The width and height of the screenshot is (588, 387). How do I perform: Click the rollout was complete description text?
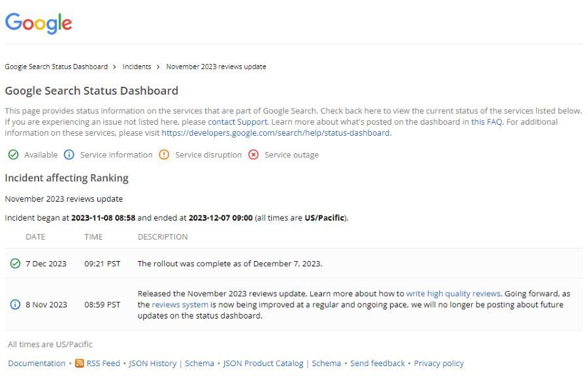[x=230, y=264]
